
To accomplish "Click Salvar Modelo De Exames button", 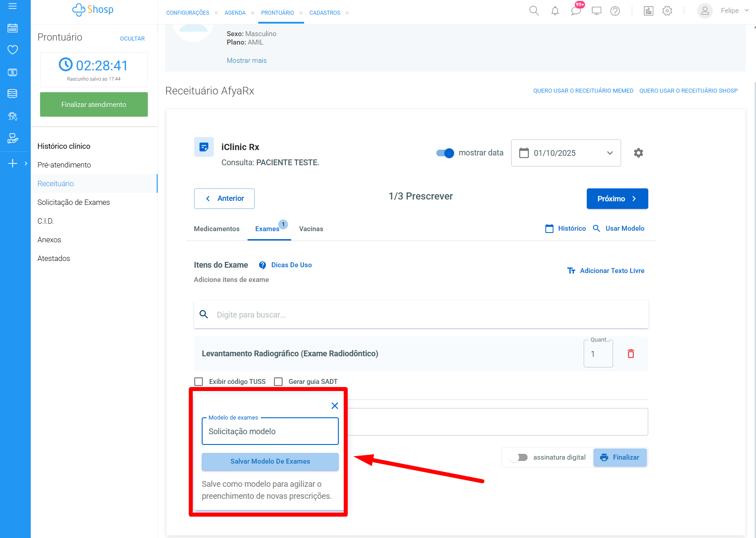I will [x=270, y=461].
